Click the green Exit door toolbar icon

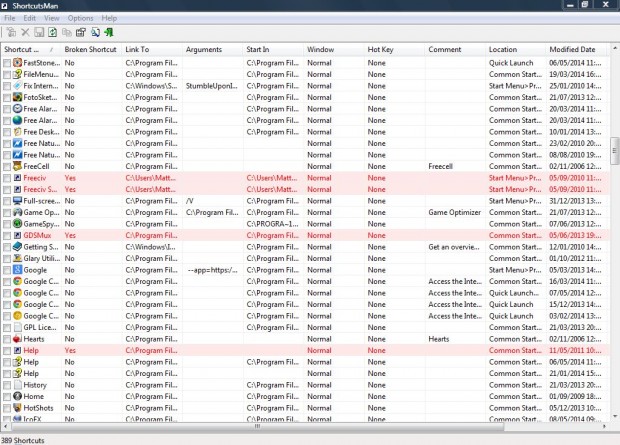(x=109, y=32)
